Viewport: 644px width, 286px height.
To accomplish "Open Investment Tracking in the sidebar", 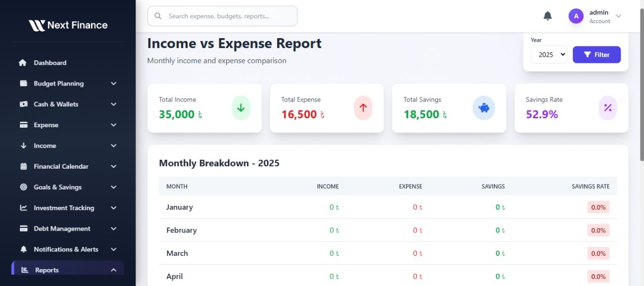I will [x=64, y=208].
